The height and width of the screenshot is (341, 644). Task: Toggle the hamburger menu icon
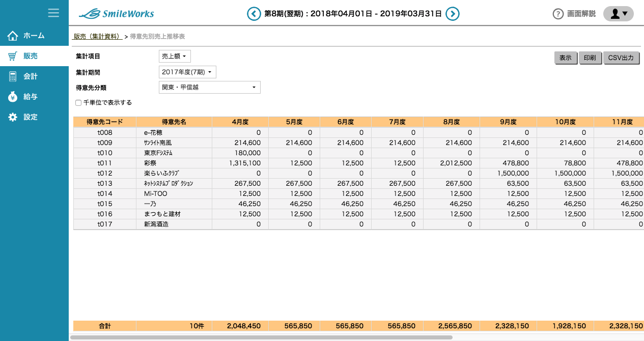53,13
